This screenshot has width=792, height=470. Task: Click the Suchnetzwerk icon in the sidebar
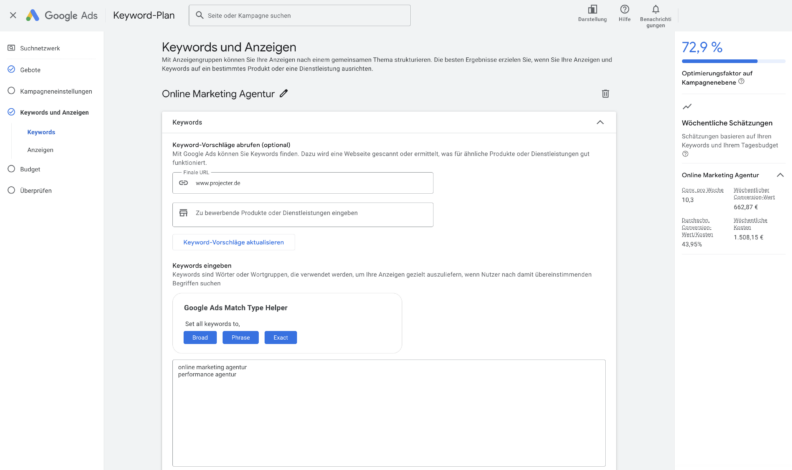click(11, 48)
